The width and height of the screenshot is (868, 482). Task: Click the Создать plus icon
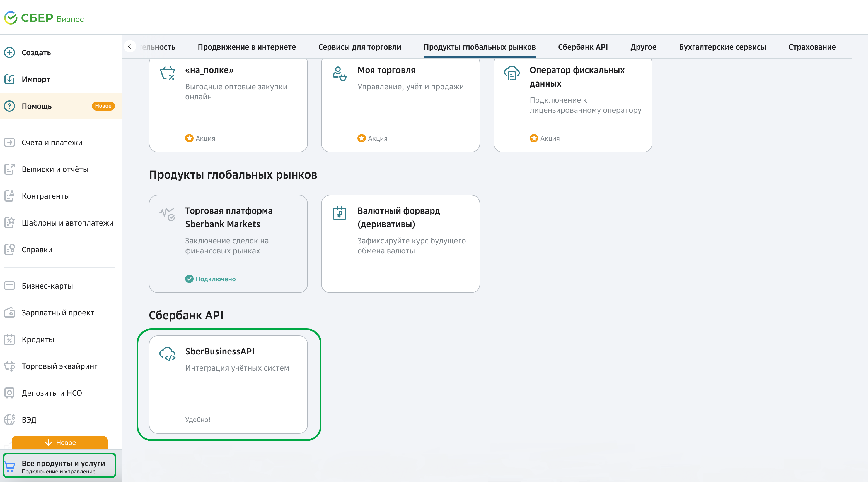click(9, 53)
